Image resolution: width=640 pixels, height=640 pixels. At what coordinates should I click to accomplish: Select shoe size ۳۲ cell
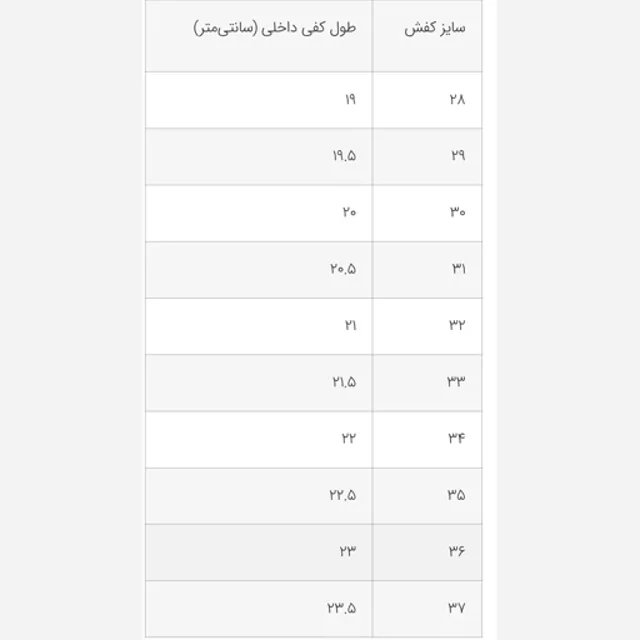pyautogui.click(x=427, y=327)
